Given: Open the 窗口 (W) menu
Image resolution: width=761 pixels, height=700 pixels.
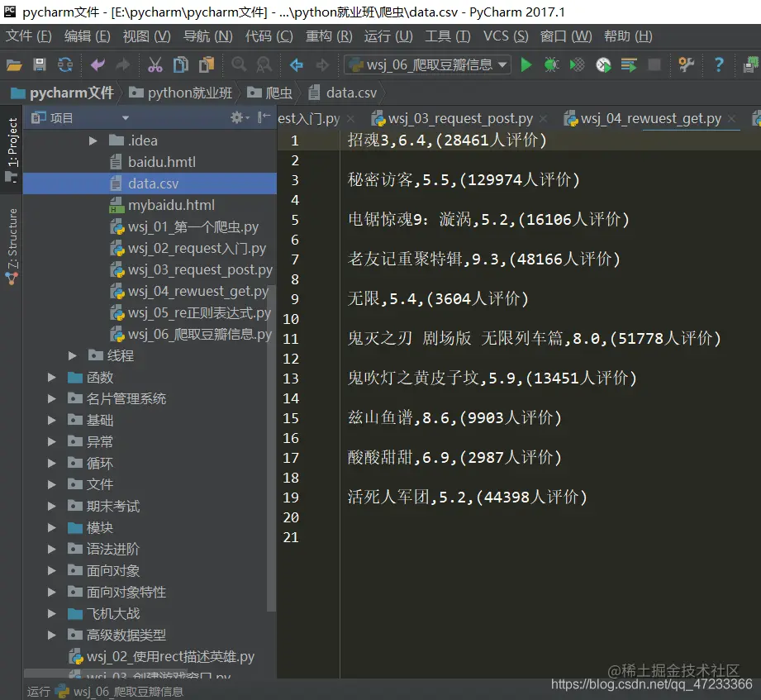Looking at the screenshot, I should [566, 36].
